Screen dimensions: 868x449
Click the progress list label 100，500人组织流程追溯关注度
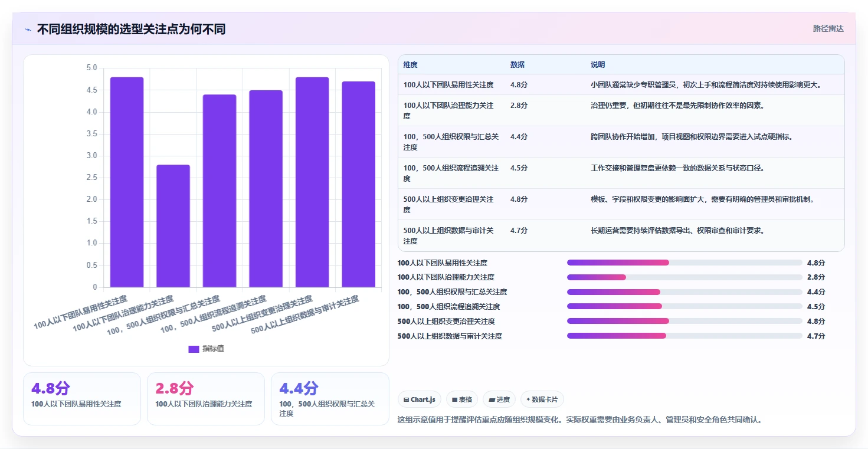point(448,307)
